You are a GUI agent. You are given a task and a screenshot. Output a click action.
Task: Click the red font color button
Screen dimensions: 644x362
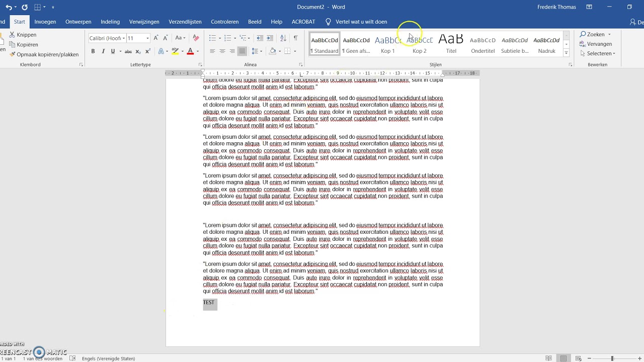point(190,51)
